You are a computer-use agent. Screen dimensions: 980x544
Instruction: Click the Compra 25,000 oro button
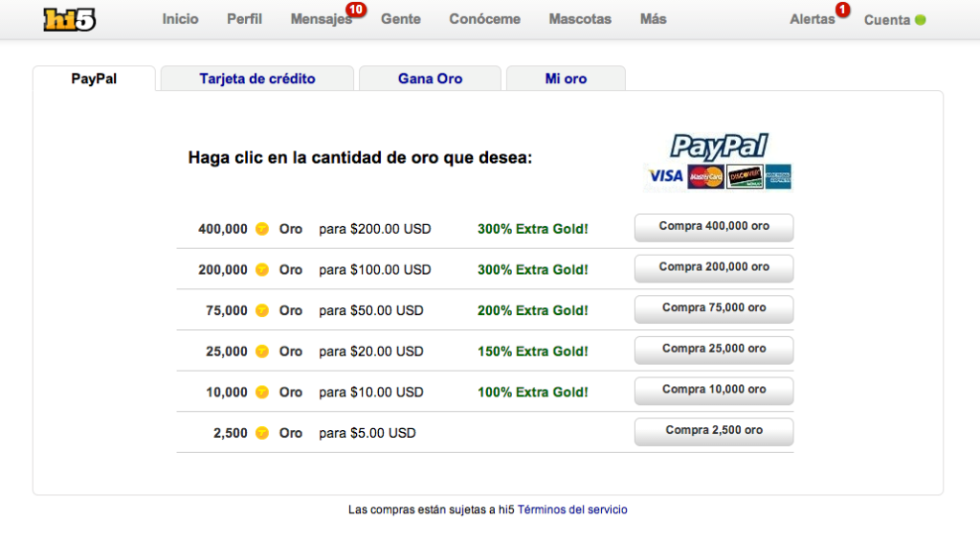pos(714,350)
